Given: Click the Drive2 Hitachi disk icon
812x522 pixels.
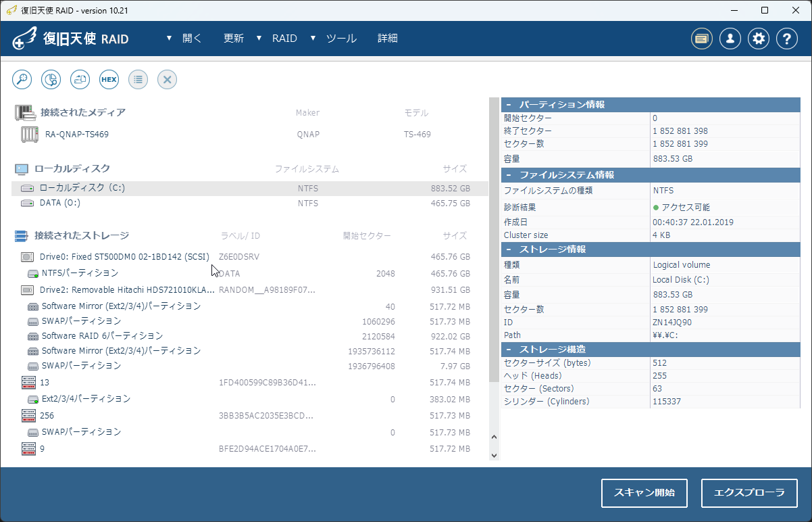Looking at the screenshot, I should point(28,290).
